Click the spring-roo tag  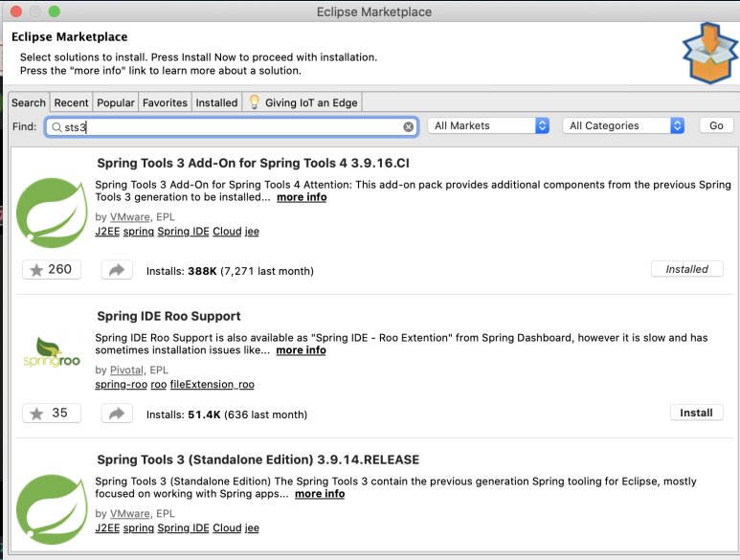coord(122,385)
